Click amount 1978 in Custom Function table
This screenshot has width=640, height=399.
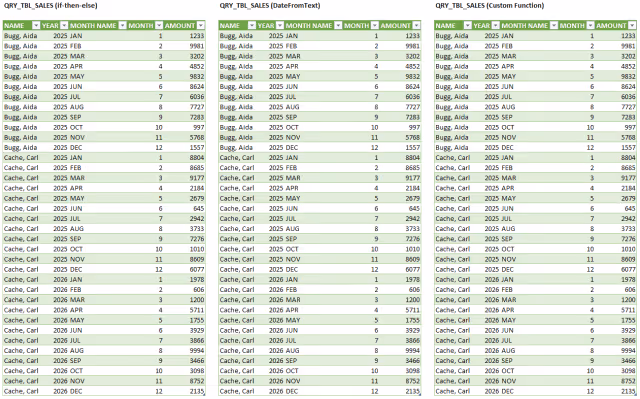(628, 280)
